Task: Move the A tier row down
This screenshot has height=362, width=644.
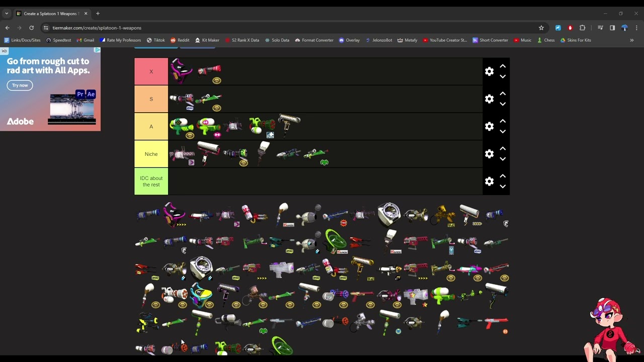Action: click(503, 131)
